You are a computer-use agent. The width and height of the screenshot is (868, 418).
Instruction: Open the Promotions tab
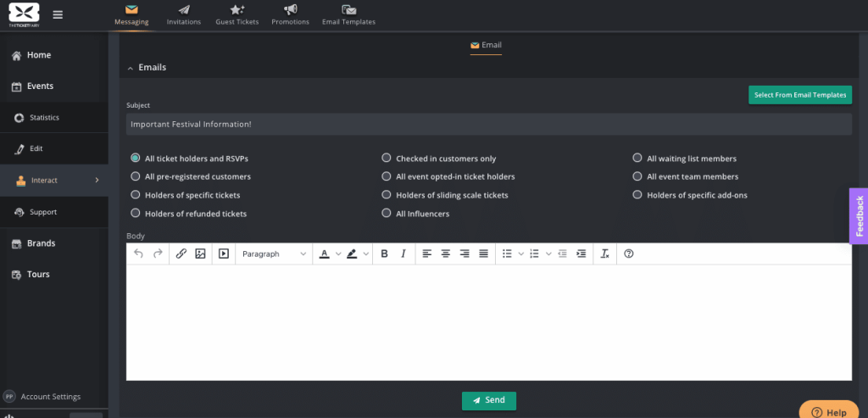290,15
